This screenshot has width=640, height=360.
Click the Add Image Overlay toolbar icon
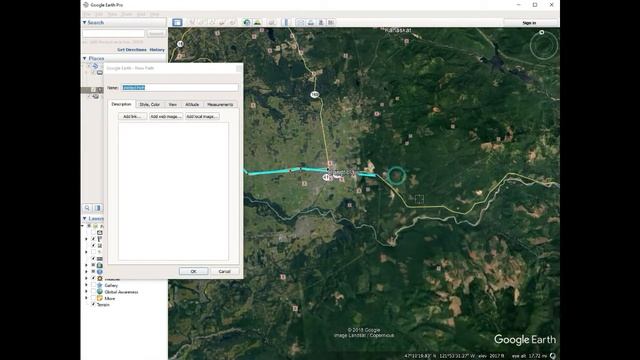pyautogui.click(x=222, y=22)
